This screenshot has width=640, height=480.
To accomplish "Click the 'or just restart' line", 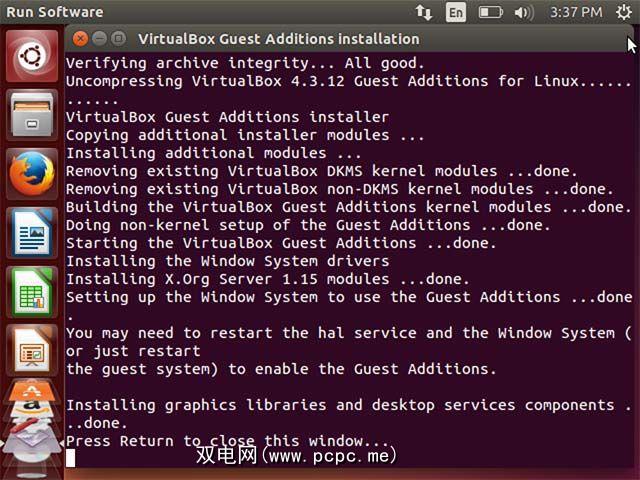I will (x=133, y=351).
